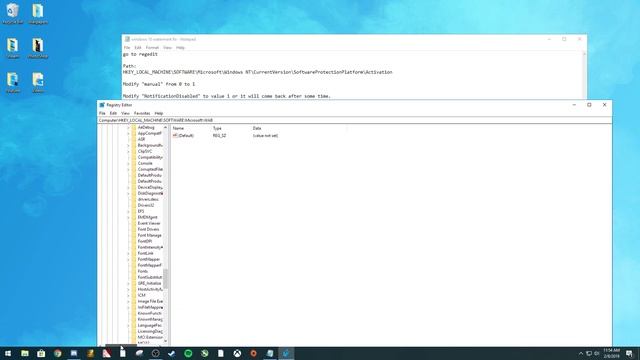The image size is (640, 360).
Task: Open File Explorer from the taskbar
Action: 25,353
